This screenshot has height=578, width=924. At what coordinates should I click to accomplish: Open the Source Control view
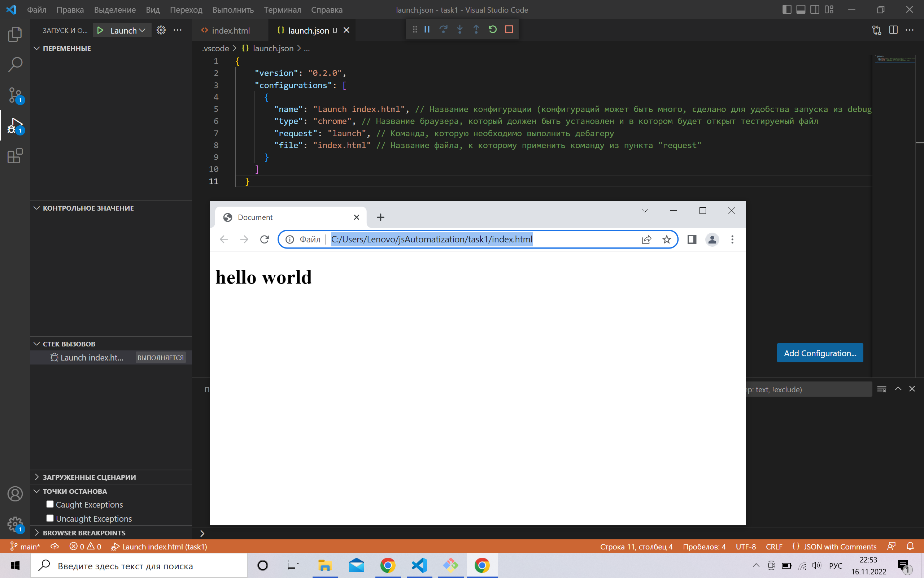pos(15,95)
